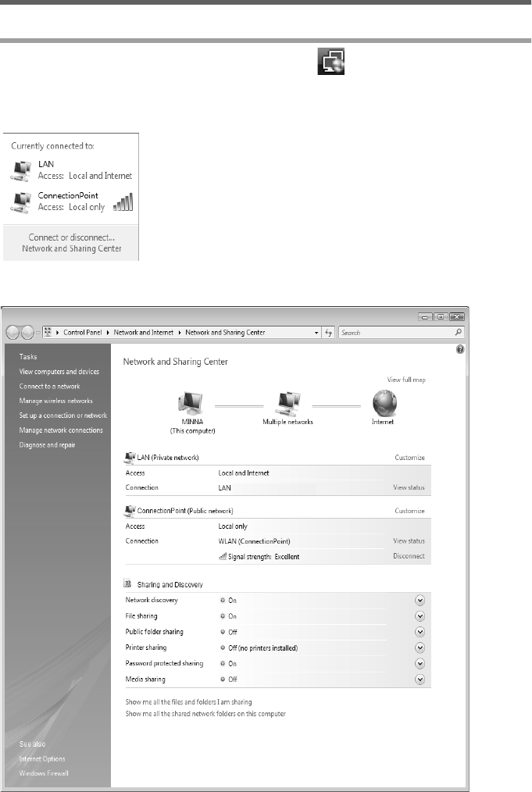
Task: Click the Internet globe icon
Action: [x=384, y=404]
